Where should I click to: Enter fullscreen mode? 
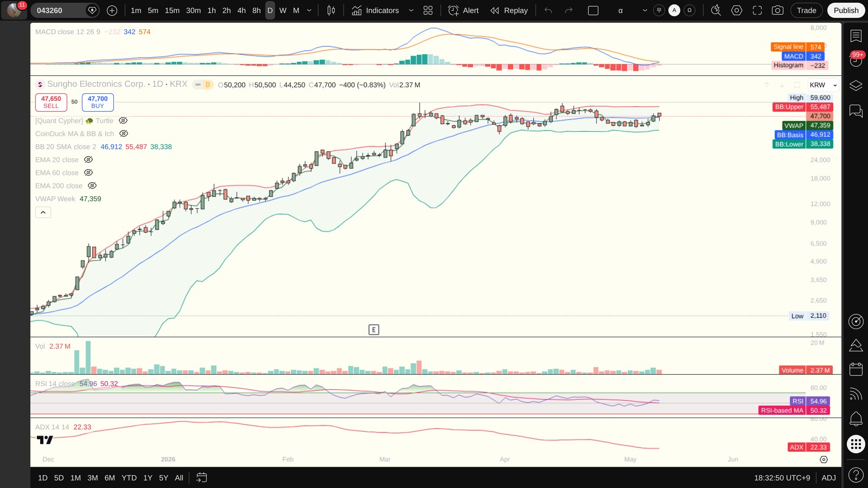[x=757, y=10]
